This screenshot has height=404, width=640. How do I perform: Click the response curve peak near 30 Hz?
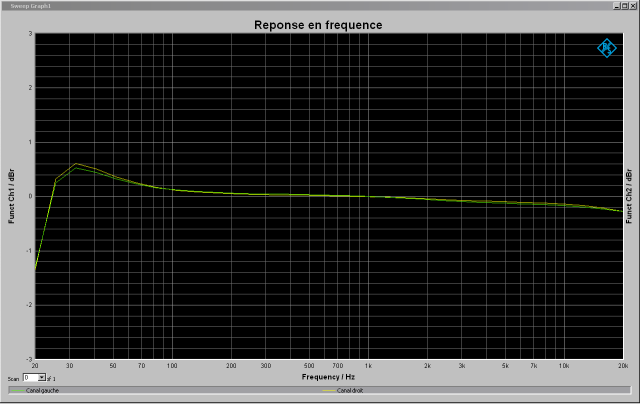pyautogui.click(x=75, y=164)
